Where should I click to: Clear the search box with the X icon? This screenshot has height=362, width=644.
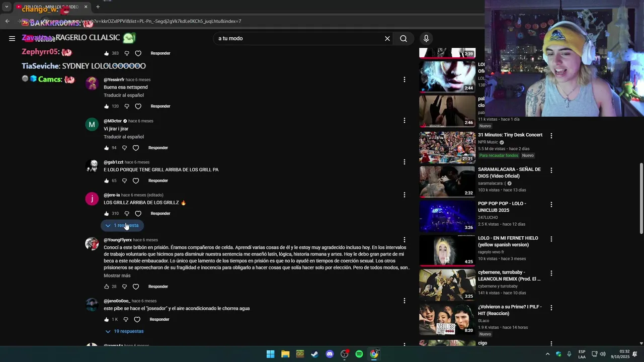coord(387,38)
